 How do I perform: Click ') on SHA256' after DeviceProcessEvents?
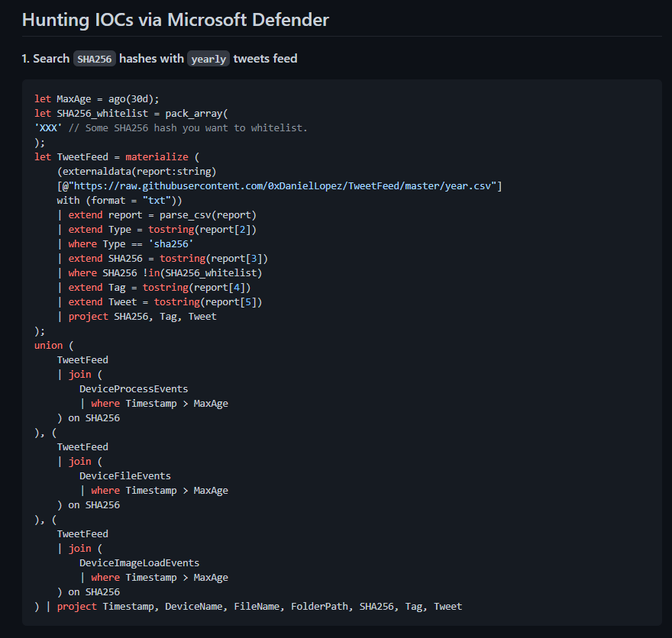click(x=89, y=418)
